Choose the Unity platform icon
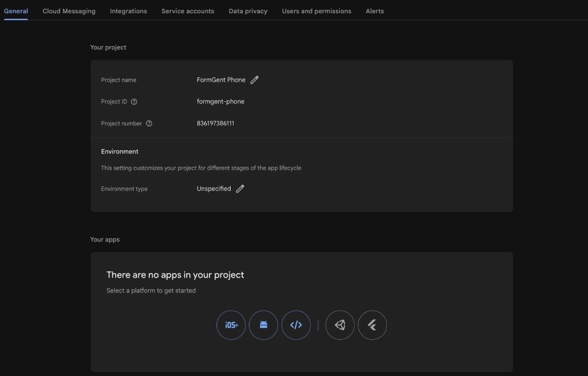Image resolution: width=588 pixels, height=376 pixels. pyautogui.click(x=340, y=325)
